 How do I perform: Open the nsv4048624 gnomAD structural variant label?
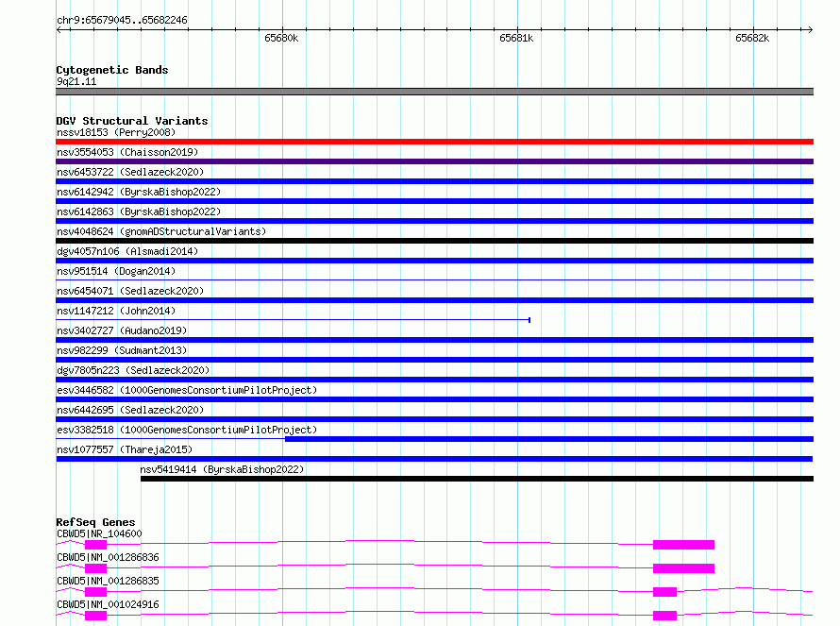(x=160, y=231)
